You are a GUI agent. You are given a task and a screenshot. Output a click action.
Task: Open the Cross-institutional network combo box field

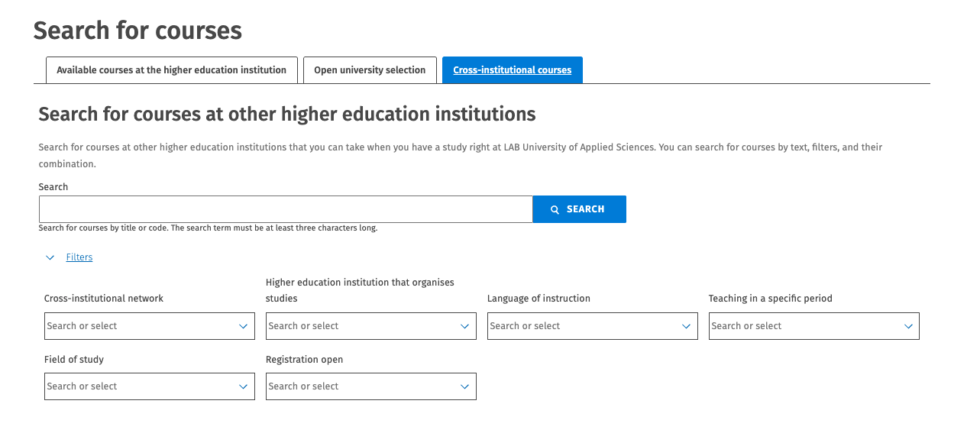tap(137, 326)
